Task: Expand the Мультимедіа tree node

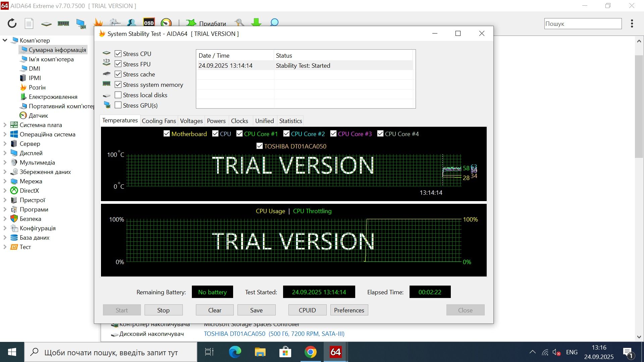Action: pyautogui.click(x=5, y=163)
